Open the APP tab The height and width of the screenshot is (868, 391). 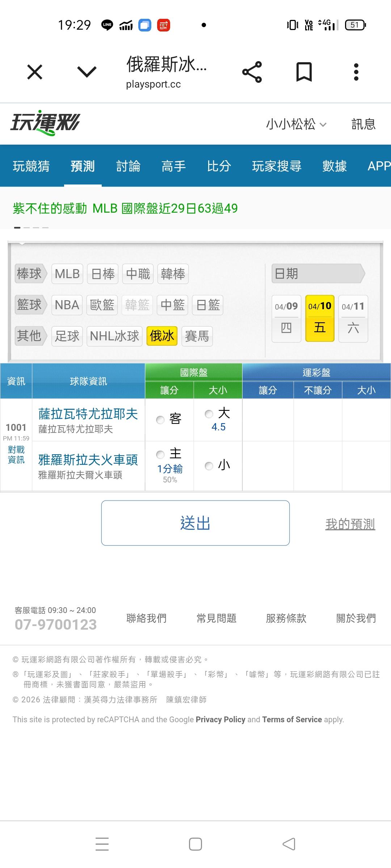[379, 166]
